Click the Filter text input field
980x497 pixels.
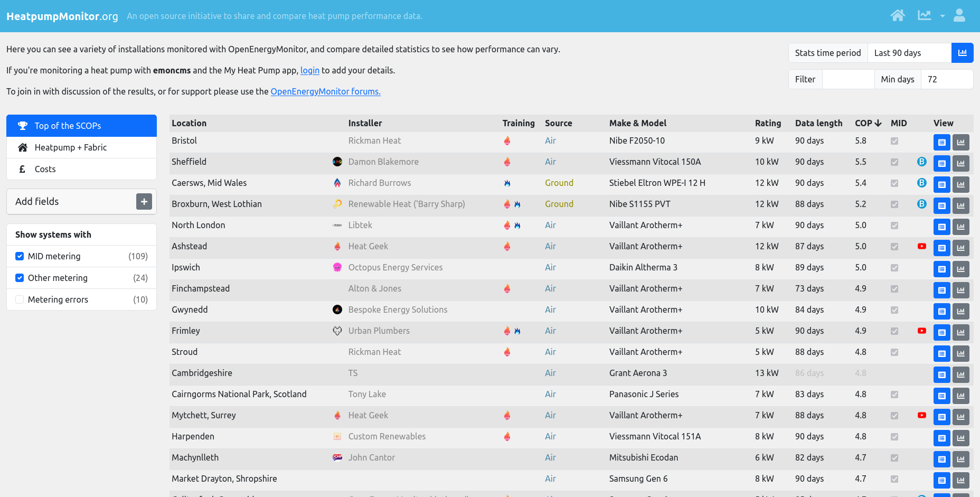(x=847, y=79)
